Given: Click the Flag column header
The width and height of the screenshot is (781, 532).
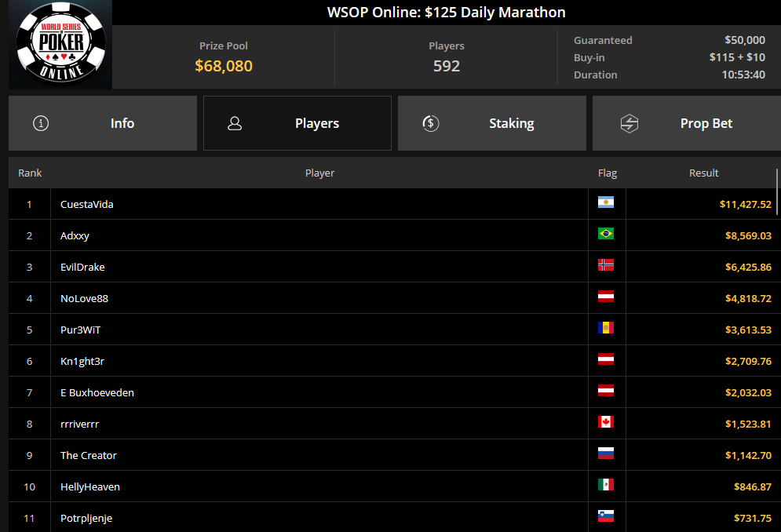Looking at the screenshot, I should (x=608, y=173).
